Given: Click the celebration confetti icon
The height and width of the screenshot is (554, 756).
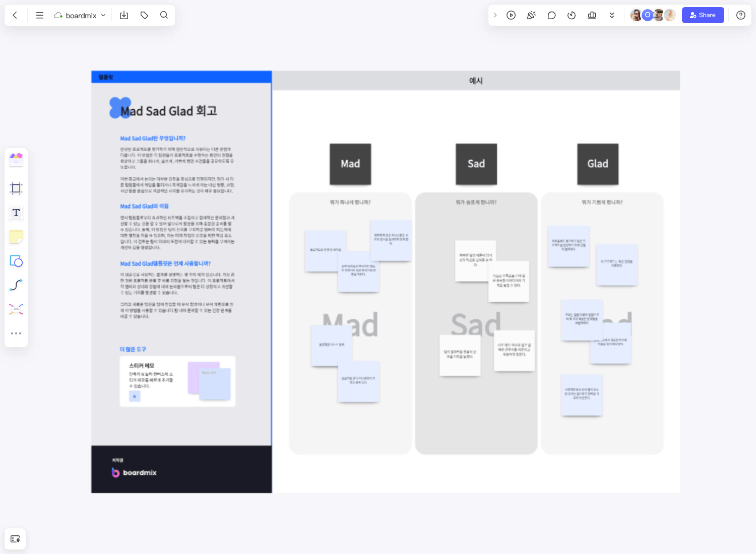Looking at the screenshot, I should coord(531,15).
